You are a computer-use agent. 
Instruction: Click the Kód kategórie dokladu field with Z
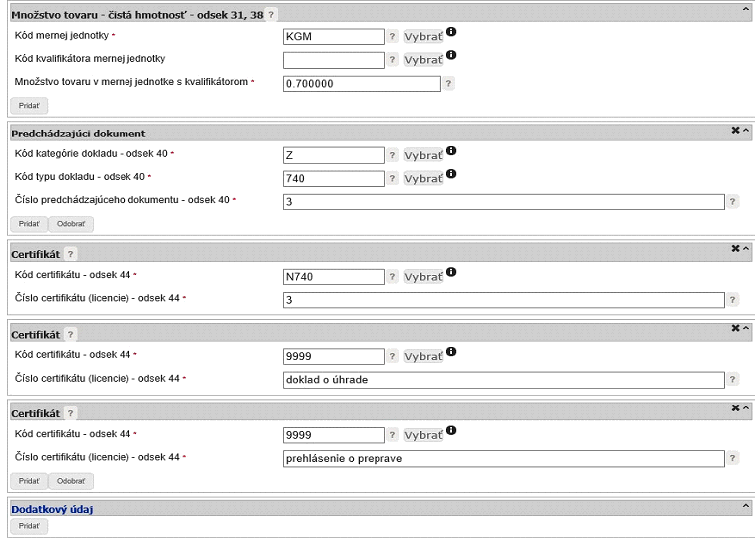[334, 155]
